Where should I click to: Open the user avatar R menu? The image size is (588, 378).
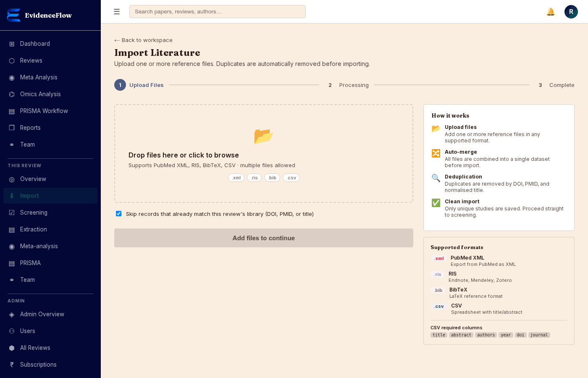[x=571, y=12]
